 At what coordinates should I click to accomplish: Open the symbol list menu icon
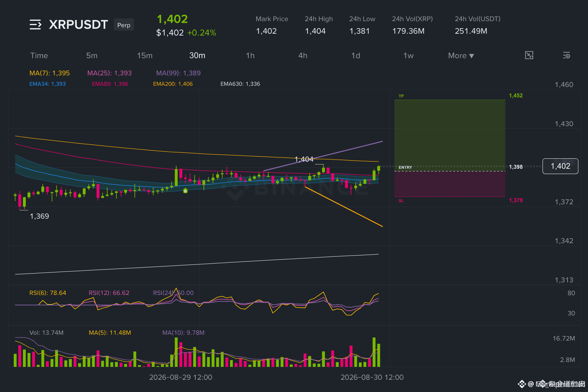pos(36,24)
